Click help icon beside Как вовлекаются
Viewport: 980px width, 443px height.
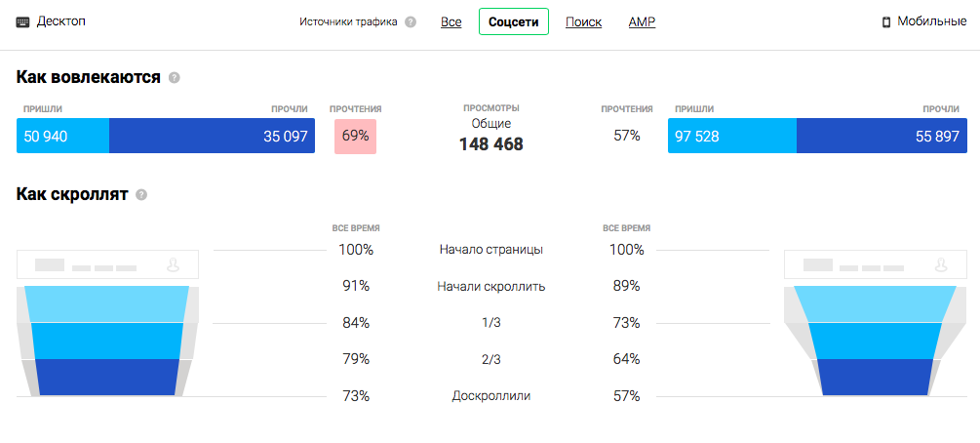tap(175, 77)
